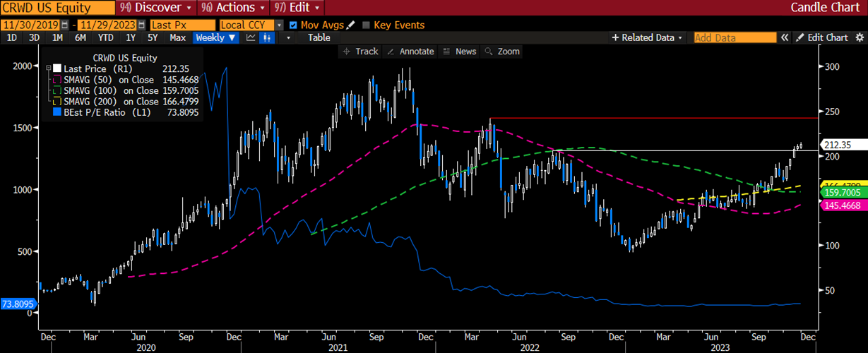868x353 pixels.
Task: Select the YTD range tab
Action: pyautogui.click(x=105, y=37)
